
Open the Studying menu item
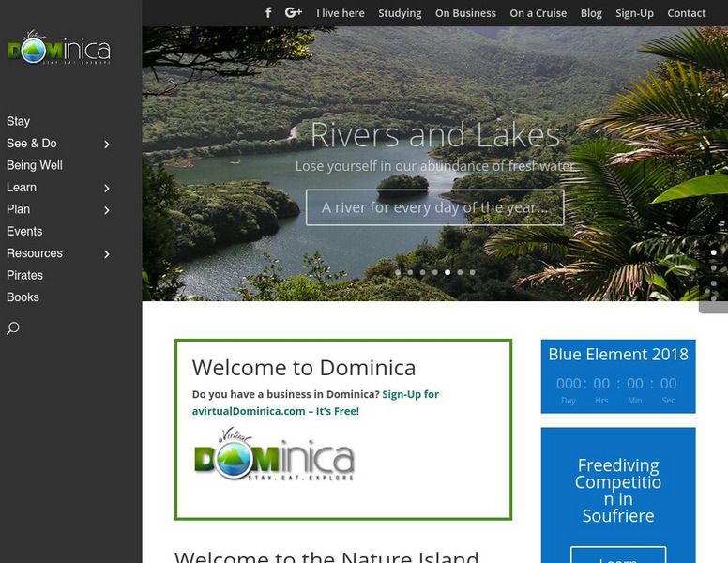coord(400,13)
